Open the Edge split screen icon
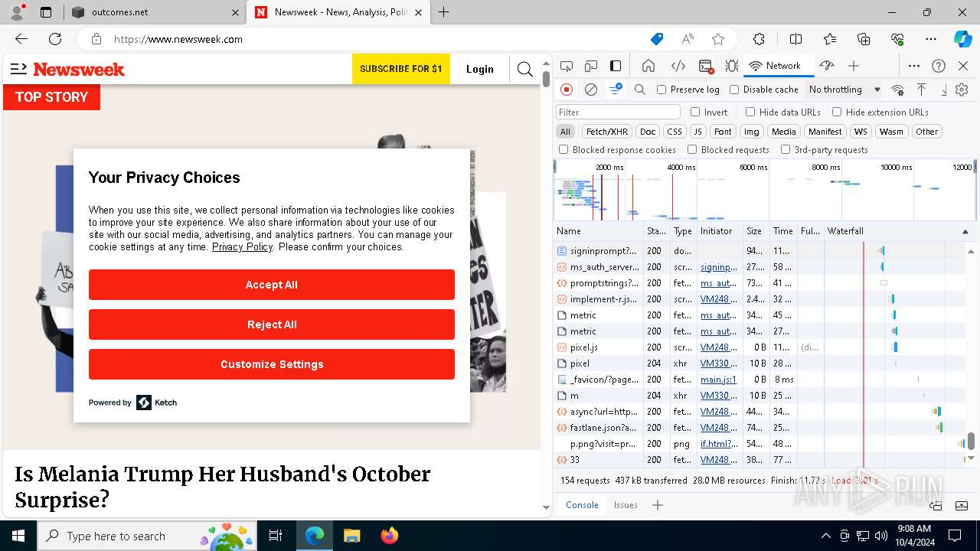This screenshot has height=551, width=980. (x=796, y=39)
